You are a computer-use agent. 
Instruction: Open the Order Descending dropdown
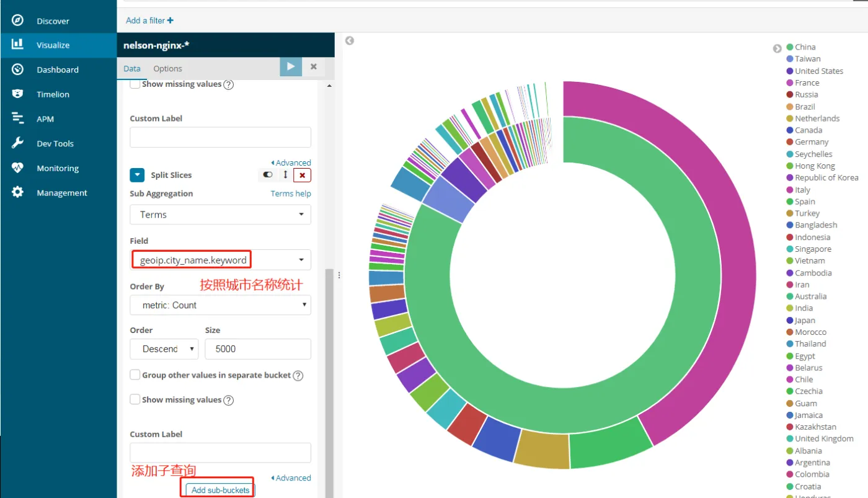[x=164, y=349]
